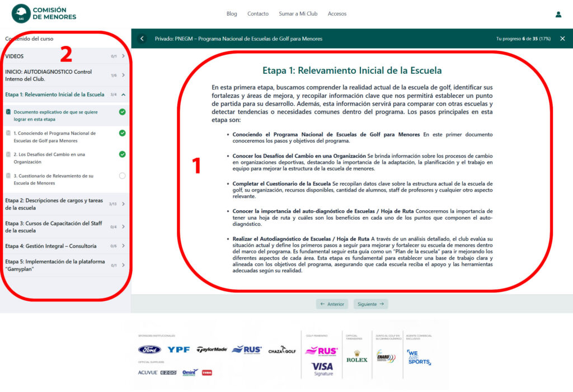The width and height of the screenshot is (573, 392).
Task: Click the Rolex logo
Action: coord(357,357)
